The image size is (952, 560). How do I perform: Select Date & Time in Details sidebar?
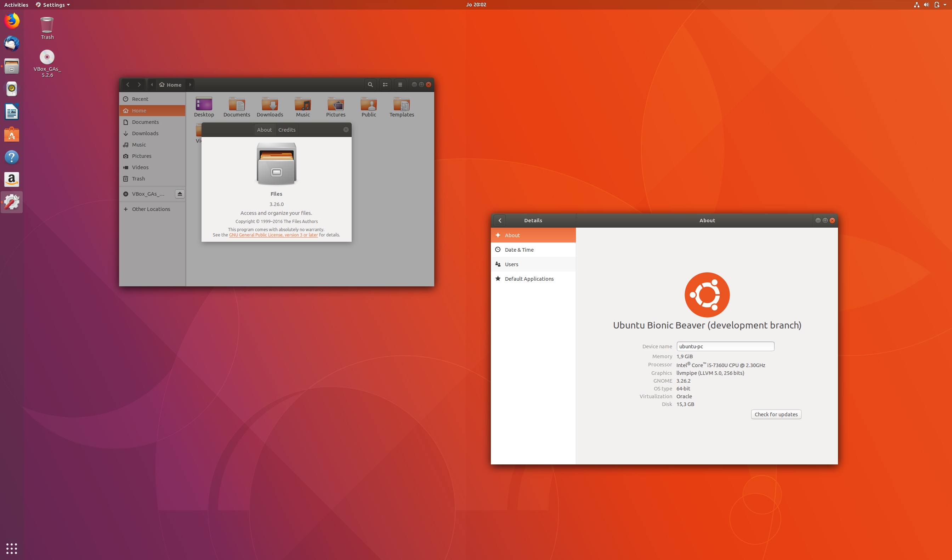click(519, 250)
